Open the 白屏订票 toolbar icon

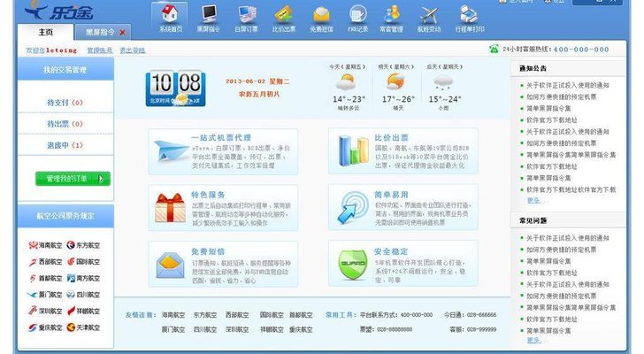247,18
